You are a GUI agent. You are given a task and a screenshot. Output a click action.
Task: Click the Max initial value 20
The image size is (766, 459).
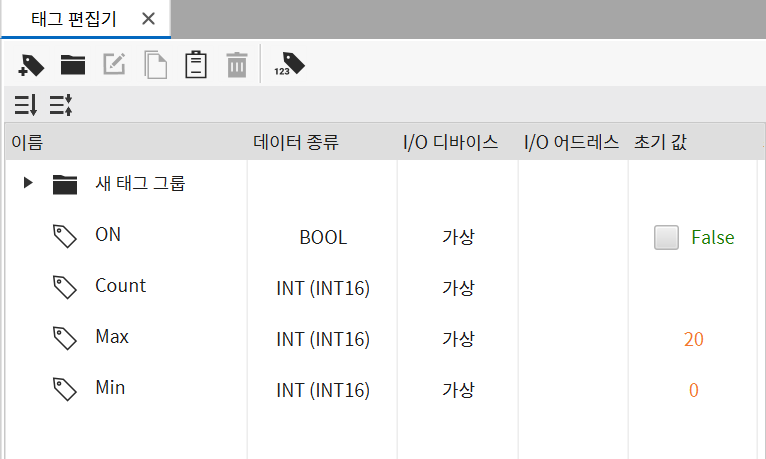coord(694,339)
